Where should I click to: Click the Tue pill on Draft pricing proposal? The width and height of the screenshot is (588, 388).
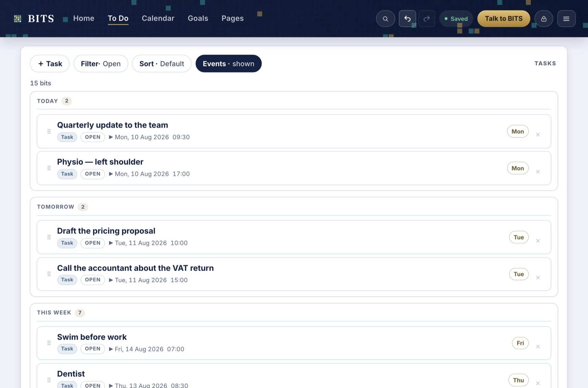(x=519, y=237)
